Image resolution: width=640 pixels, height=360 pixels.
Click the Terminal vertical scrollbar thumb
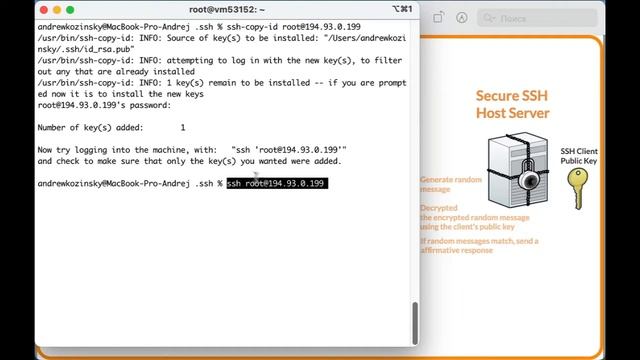click(x=415, y=323)
